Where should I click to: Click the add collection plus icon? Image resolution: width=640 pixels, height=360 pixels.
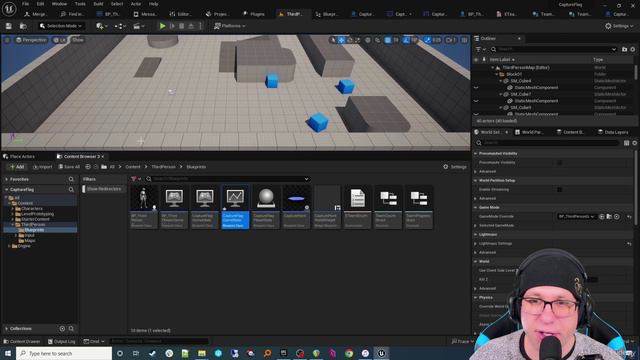coord(62,329)
